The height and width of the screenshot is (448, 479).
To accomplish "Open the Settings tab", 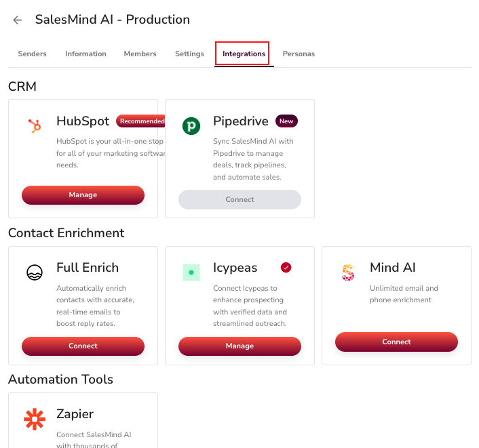I will pos(189,54).
